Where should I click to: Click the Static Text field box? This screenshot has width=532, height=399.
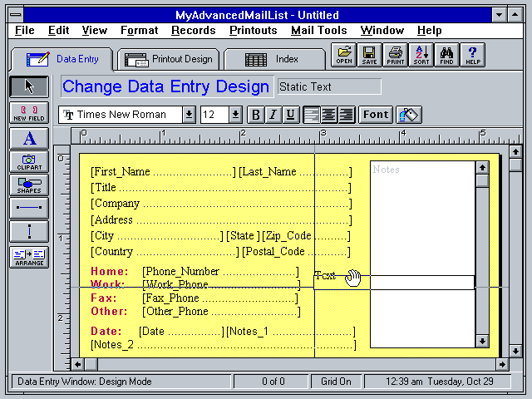(x=329, y=86)
